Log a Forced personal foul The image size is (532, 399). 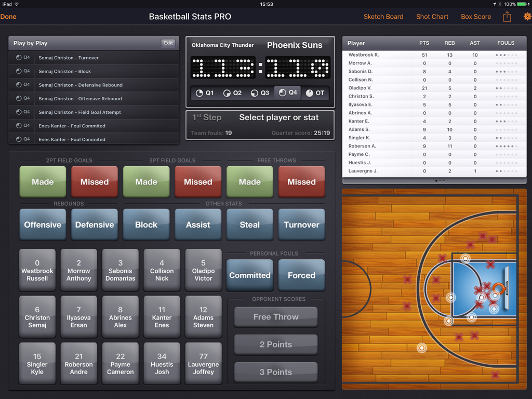(x=301, y=275)
